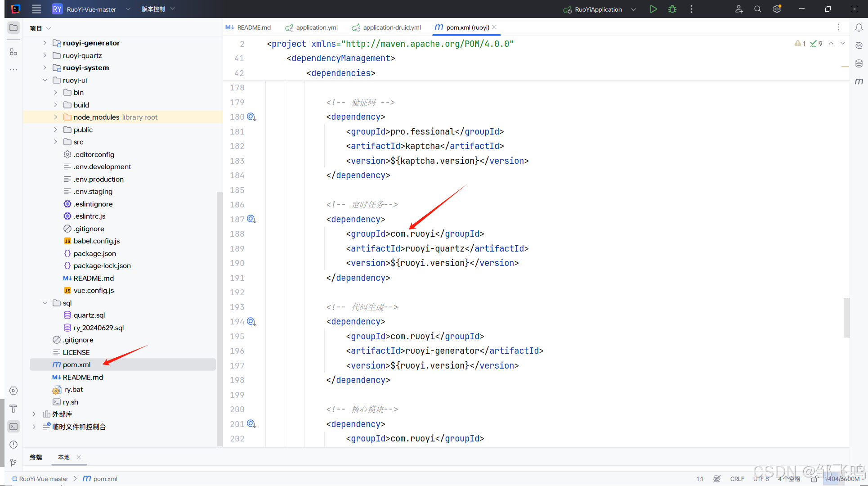The image size is (868, 486).
Task: Click the warnings indicator in the editor
Action: (x=800, y=44)
